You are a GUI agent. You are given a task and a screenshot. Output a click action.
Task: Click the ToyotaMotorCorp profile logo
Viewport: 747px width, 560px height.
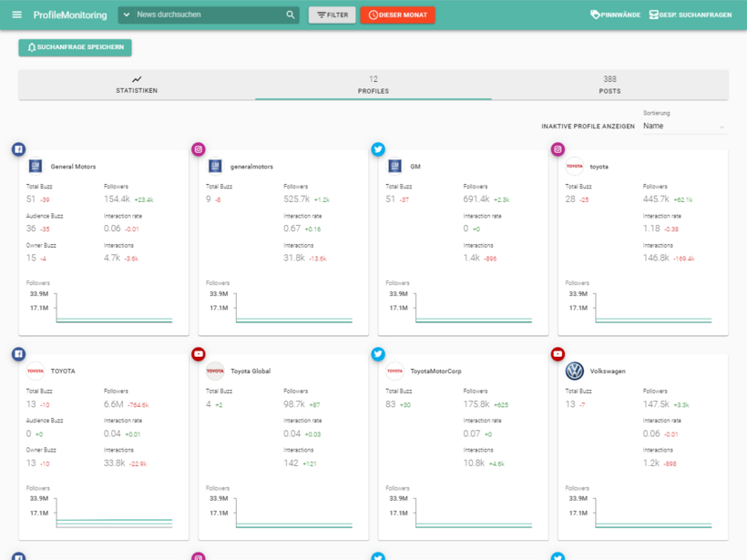pyautogui.click(x=395, y=371)
